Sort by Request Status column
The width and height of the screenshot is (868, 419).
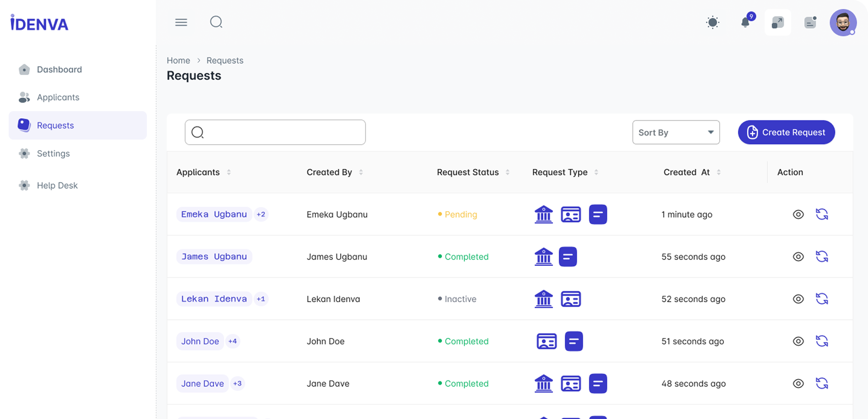[x=507, y=172]
